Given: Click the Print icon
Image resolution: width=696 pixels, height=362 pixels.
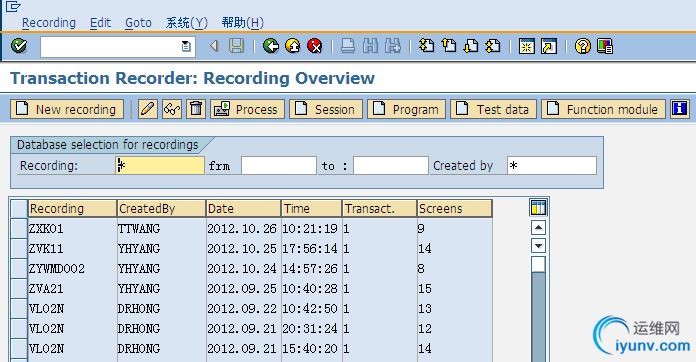Looking at the screenshot, I should tap(348, 46).
